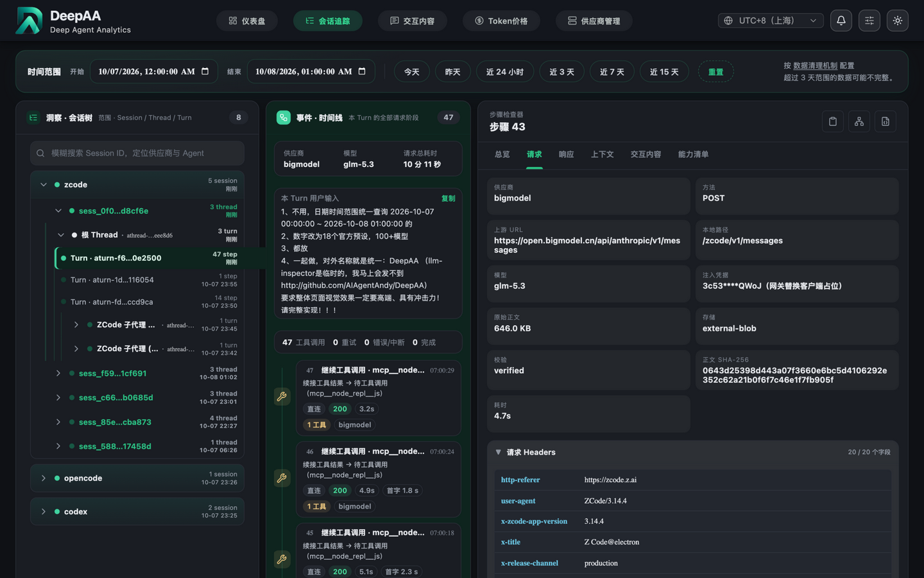Collapse the 请求 Headers section
This screenshot has height=578, width=924.
(x=498, y=452)
